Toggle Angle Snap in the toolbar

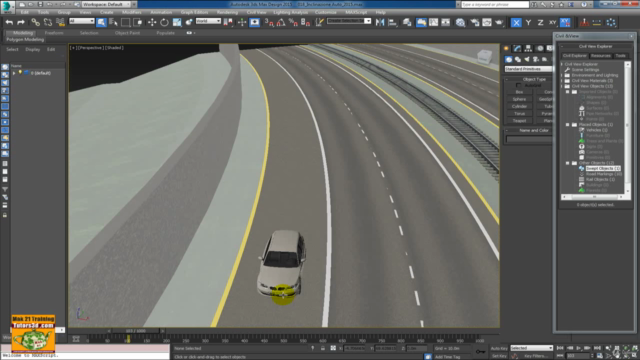pos(281,22)
